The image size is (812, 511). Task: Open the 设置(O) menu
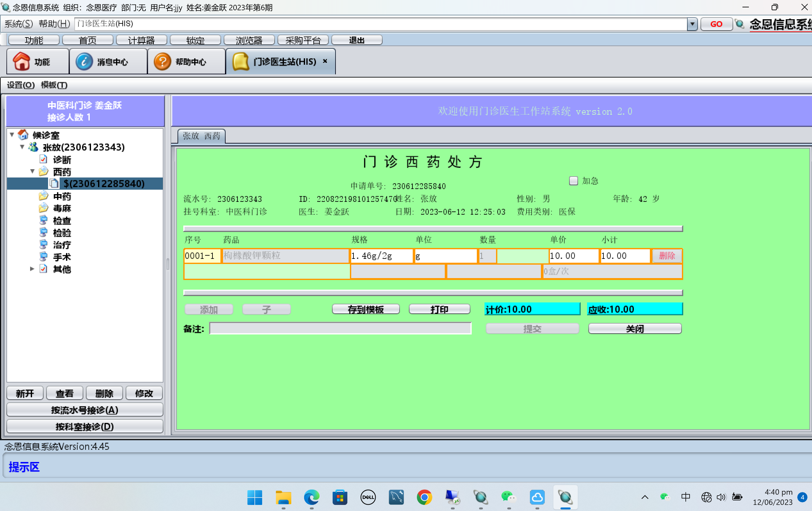(21, 85)
